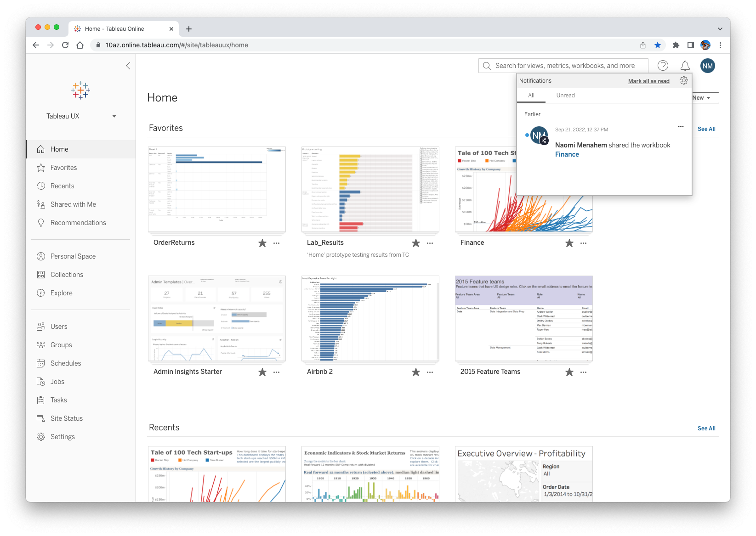Toggle the Finance favorite star
The width and height of the screenshot is (756, 536).
tap(569, 243)
